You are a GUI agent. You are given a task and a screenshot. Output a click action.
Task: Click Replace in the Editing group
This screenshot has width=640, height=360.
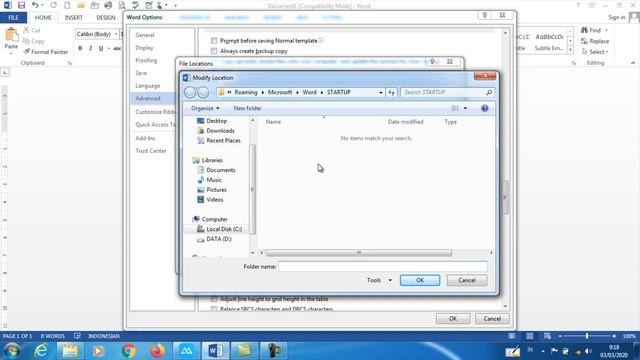pyautogui.click(x=595, y=41)
